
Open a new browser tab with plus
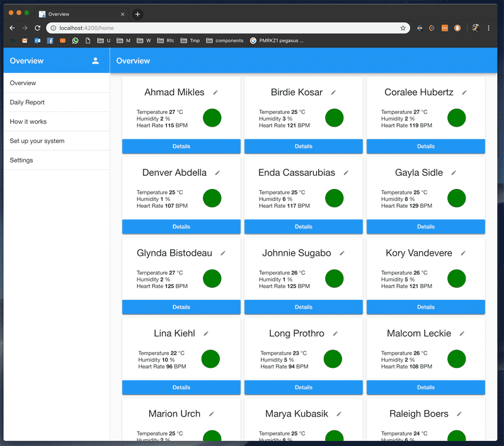(x=137, y=14)
